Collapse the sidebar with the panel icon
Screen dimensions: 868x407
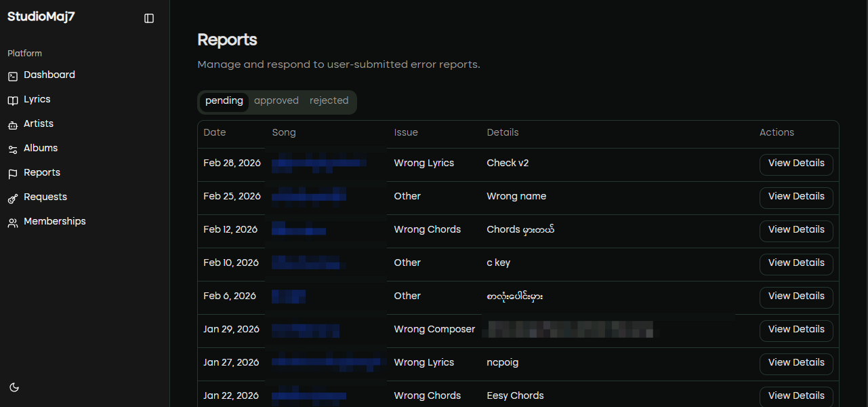pyautogui.click(x=149, y=18)
